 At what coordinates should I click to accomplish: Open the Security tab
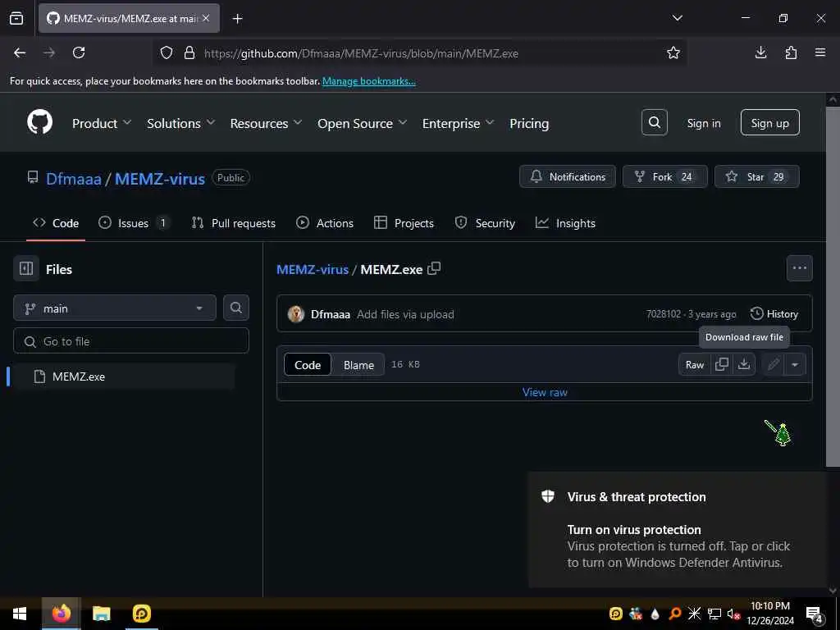(x=485, y=223)
